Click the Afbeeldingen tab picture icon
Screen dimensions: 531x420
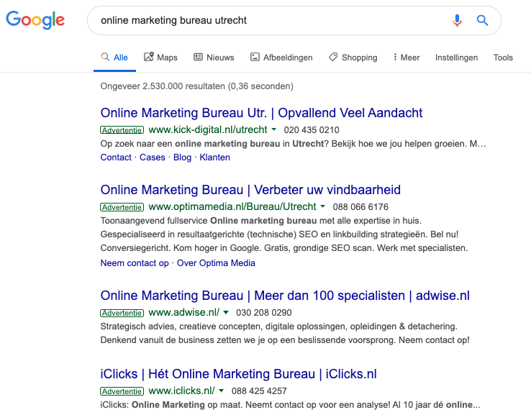click(x=255, y=57)
